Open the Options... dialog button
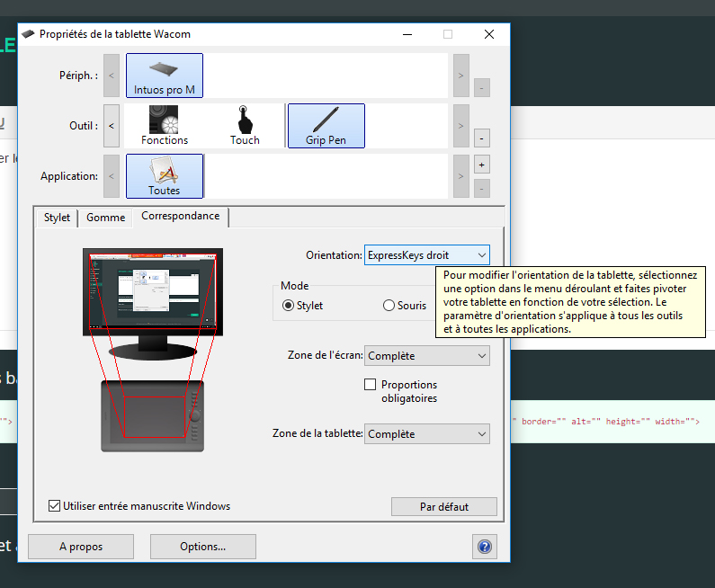715x588 pixels. pyautogui.click(x=202, y=547)
